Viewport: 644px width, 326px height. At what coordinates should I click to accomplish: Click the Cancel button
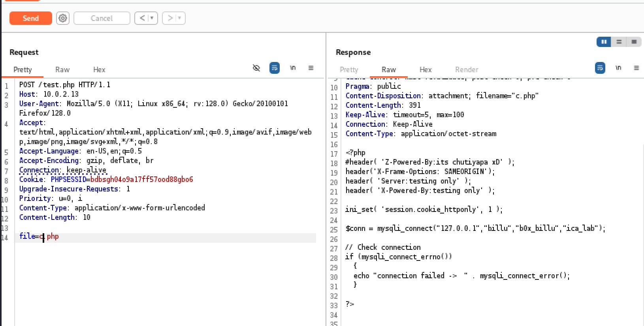coord(102,18)
